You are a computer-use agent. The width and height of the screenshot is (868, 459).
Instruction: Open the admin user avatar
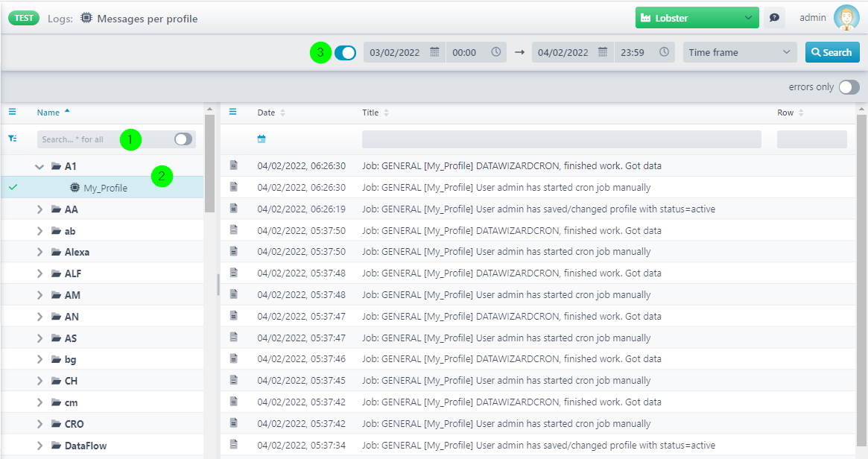coord(846,18)
